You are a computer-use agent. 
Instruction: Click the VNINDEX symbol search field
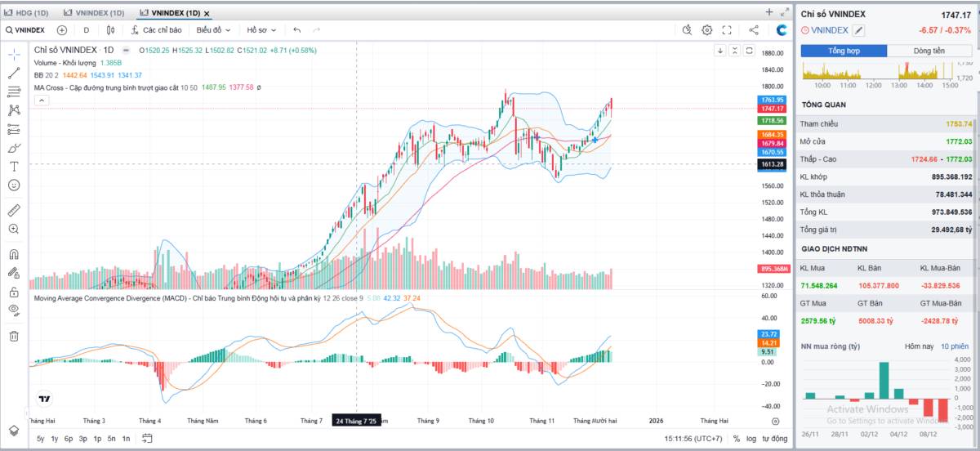click(x=25, y=30)
